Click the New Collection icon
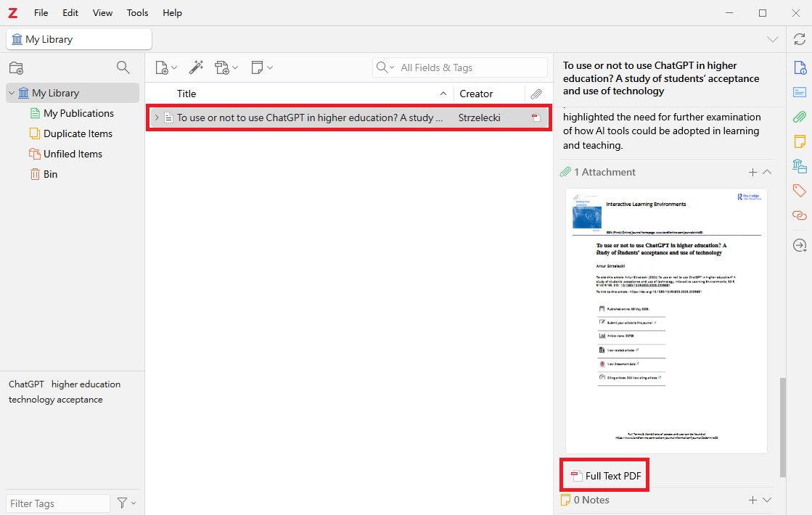Viewport: 812px width, 515px height. (16, 67)
